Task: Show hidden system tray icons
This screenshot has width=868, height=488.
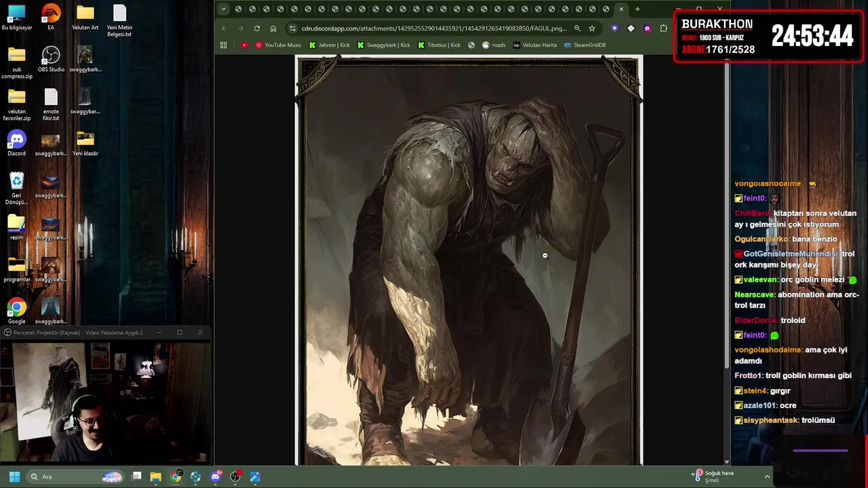Action: pos(767,476)
